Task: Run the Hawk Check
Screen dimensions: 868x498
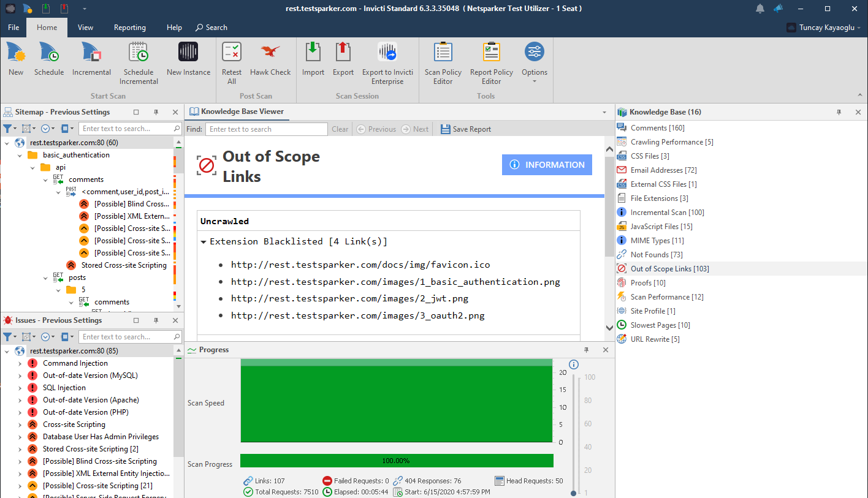Action: (270, 59)
